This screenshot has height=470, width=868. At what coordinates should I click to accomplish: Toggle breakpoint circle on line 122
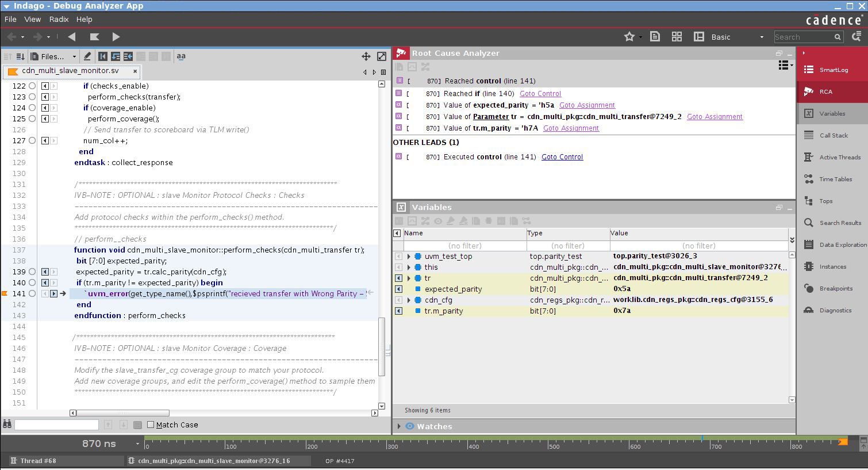(x=32, y=86)
